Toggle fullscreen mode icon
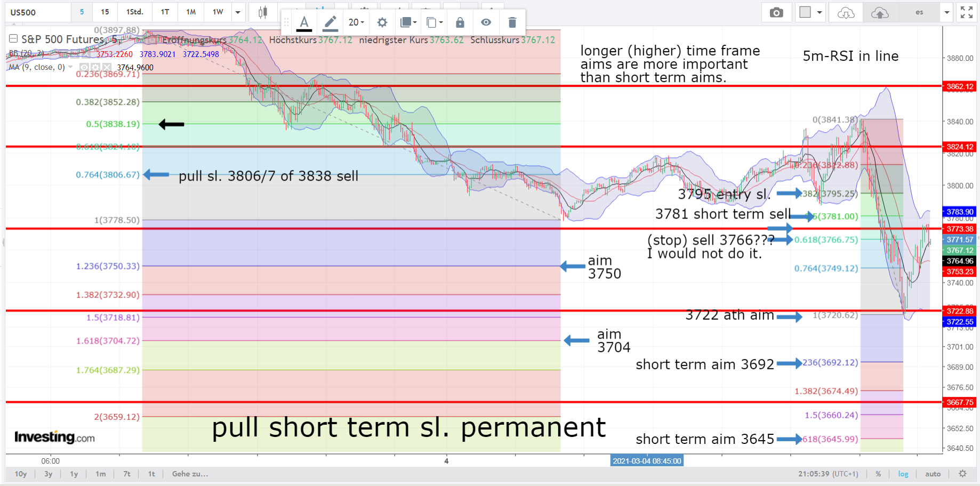Image resolution: width=980 pixels, height=486 pixels. click(966, 12)
